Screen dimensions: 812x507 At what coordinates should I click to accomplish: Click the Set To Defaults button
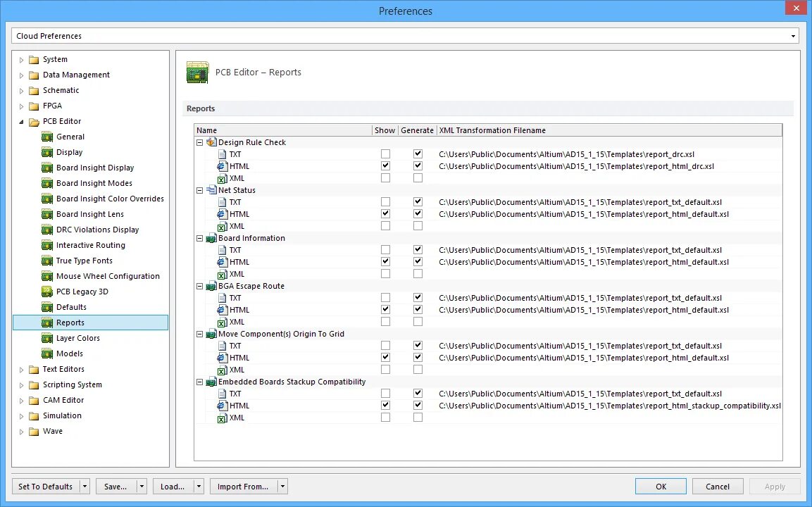pos(45,486)
